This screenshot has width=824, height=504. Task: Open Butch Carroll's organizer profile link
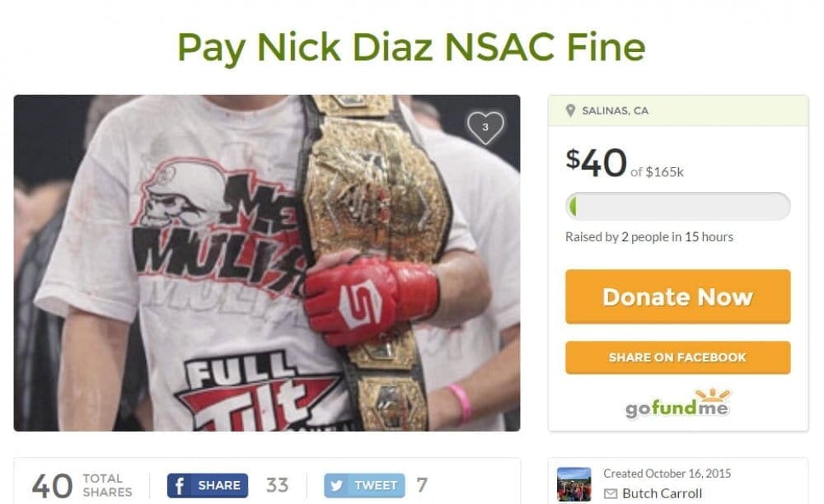point(662,493)
